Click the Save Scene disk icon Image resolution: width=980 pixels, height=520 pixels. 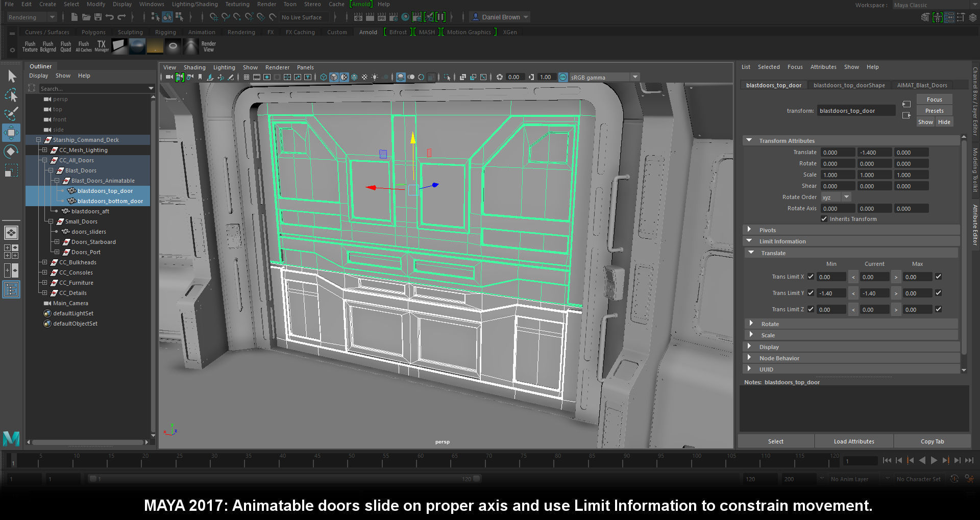tap(98, 17)
